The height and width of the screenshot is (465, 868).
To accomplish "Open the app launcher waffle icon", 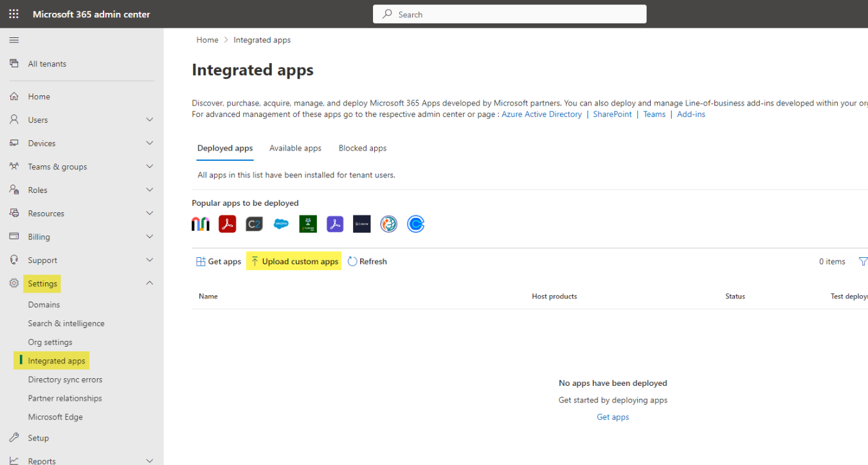I will pos(14,14).
